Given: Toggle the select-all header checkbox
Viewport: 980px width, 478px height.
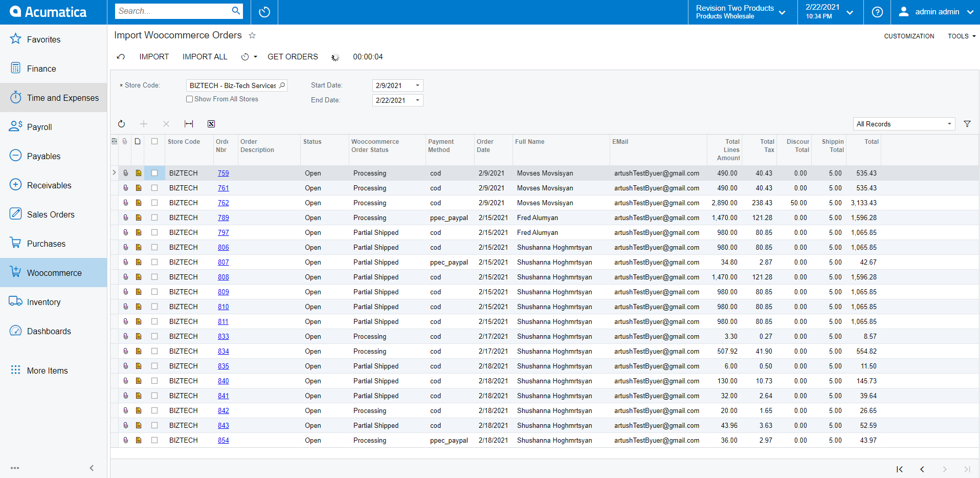Looking at the screenshot, I should coord(154,141).
